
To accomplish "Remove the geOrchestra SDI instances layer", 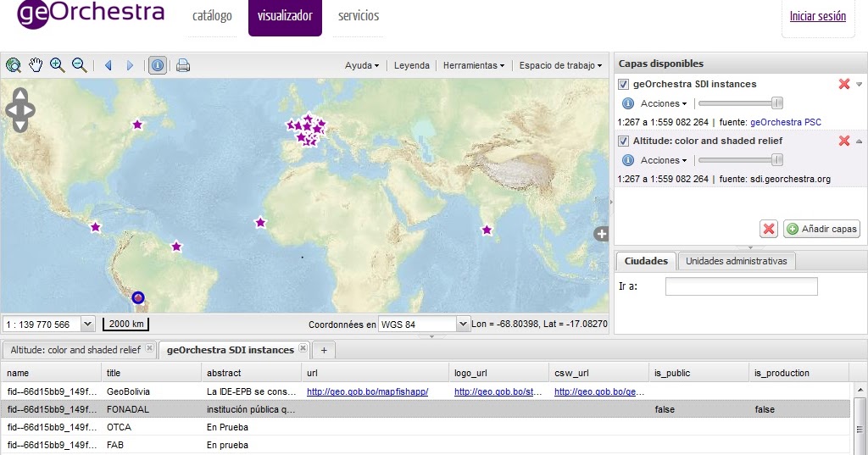I will coord(843,84).
